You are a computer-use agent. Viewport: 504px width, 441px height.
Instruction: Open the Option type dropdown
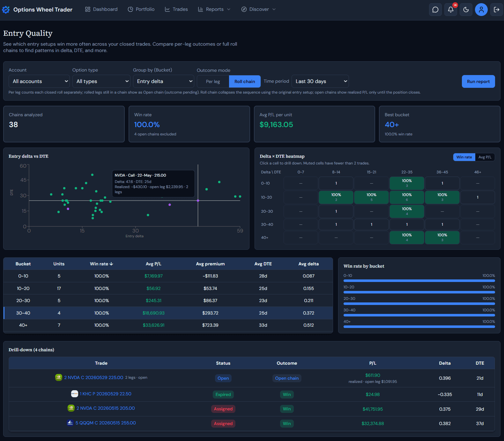coord(101,81)
